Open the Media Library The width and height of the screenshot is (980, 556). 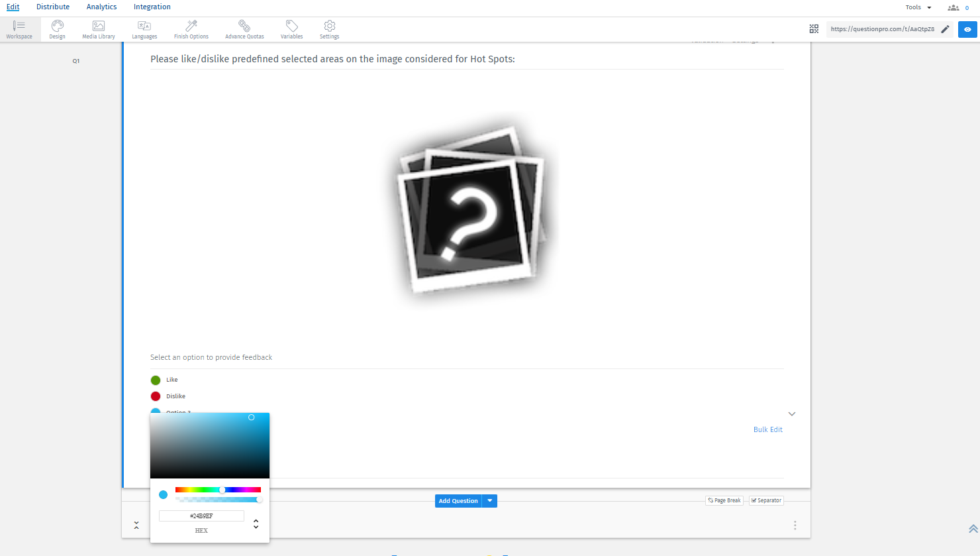tap(98, 29)
